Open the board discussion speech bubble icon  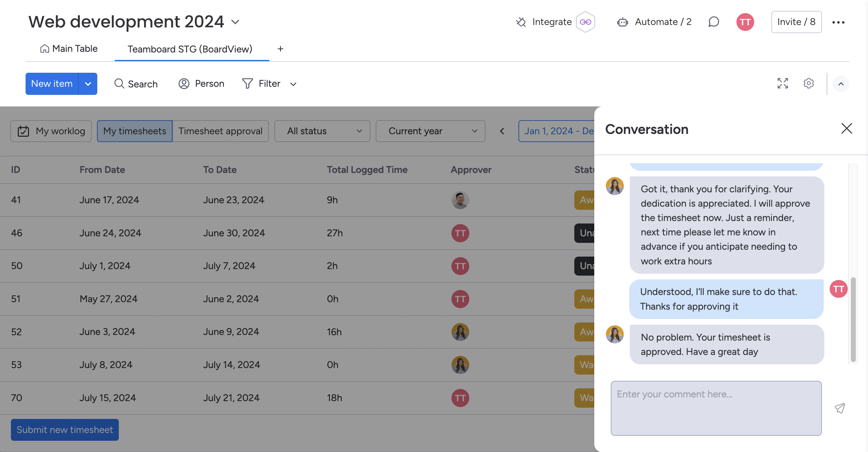tap(713, 22)
